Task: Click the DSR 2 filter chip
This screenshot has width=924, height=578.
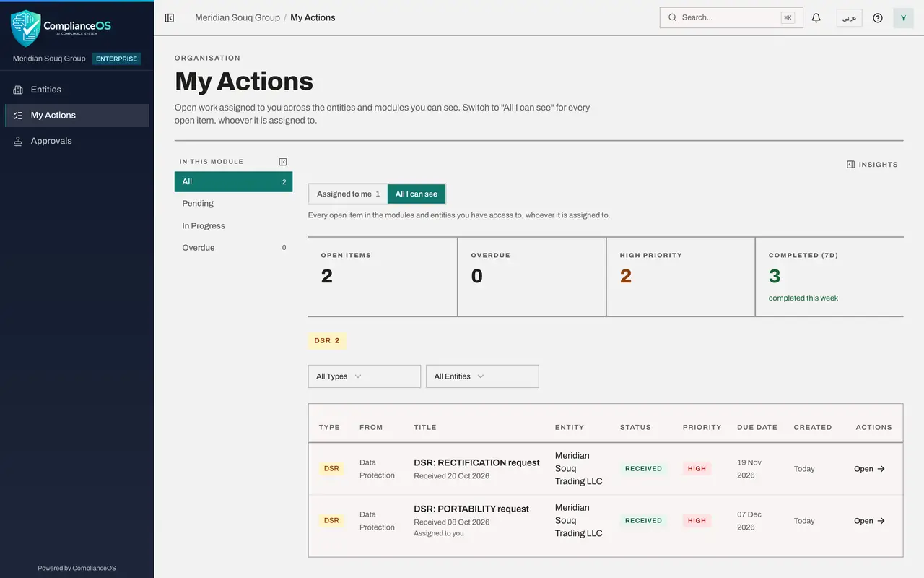Action: pyautogui.click(x=327, y=341)
